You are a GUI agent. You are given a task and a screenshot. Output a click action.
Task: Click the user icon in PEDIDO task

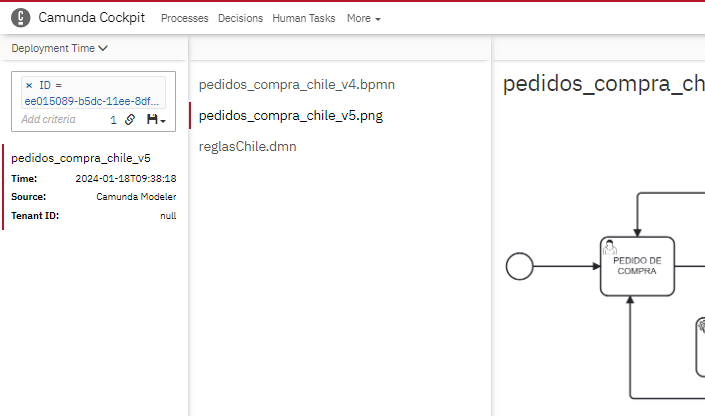click(609, 247)
